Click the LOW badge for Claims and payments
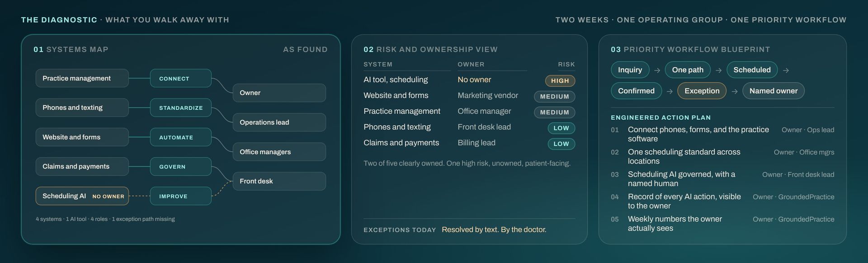This screenshot has width=868, height=263. (561, 144)
